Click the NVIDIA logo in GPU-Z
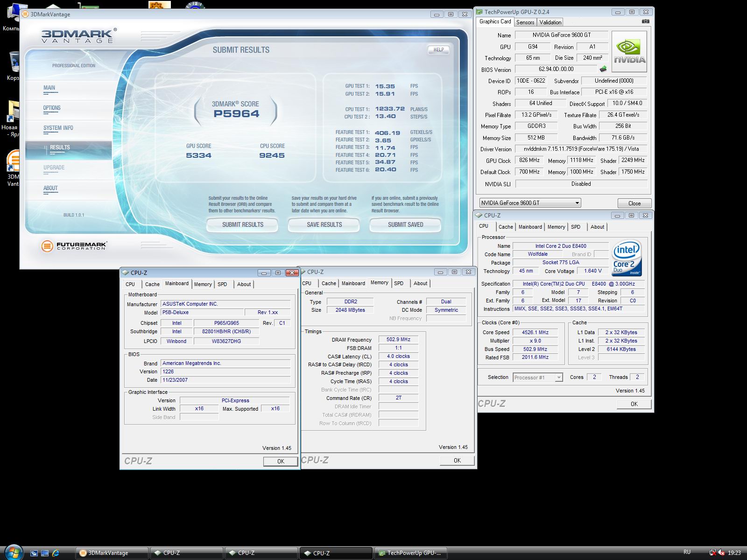 (629, 52)
